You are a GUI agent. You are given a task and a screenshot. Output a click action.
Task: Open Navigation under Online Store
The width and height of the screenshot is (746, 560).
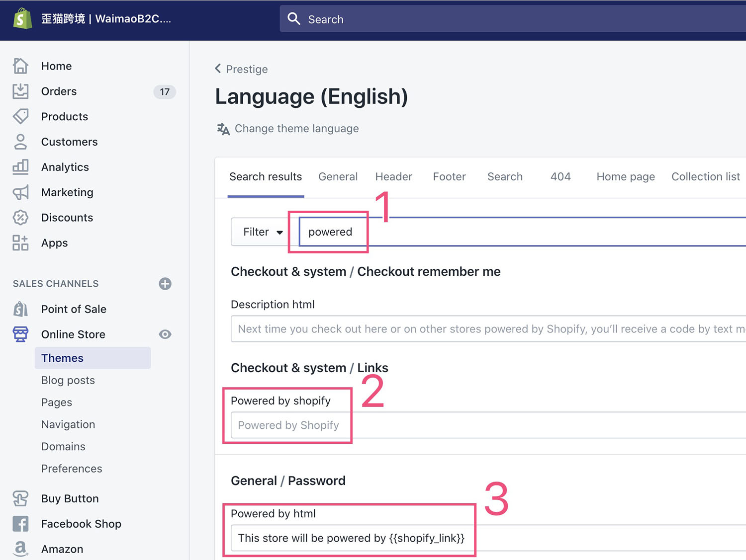pos(68,424)
